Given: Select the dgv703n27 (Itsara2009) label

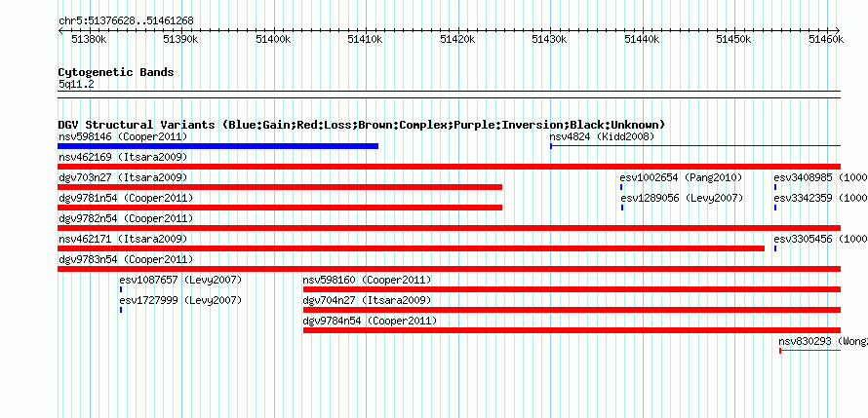Looking at the screenshot, I should pyautogui.click(x=123, y=177).
